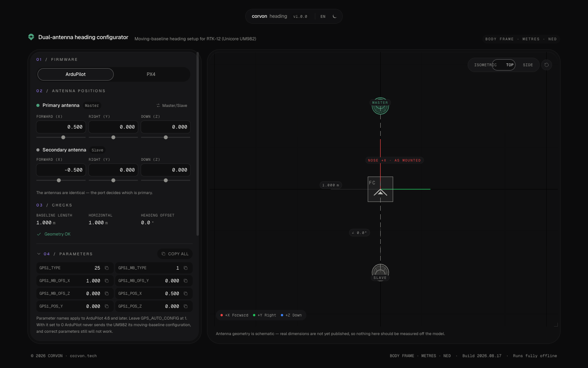Focus the primary antenna Forward (X) field
588x368 pixels.
pos(61,127)
